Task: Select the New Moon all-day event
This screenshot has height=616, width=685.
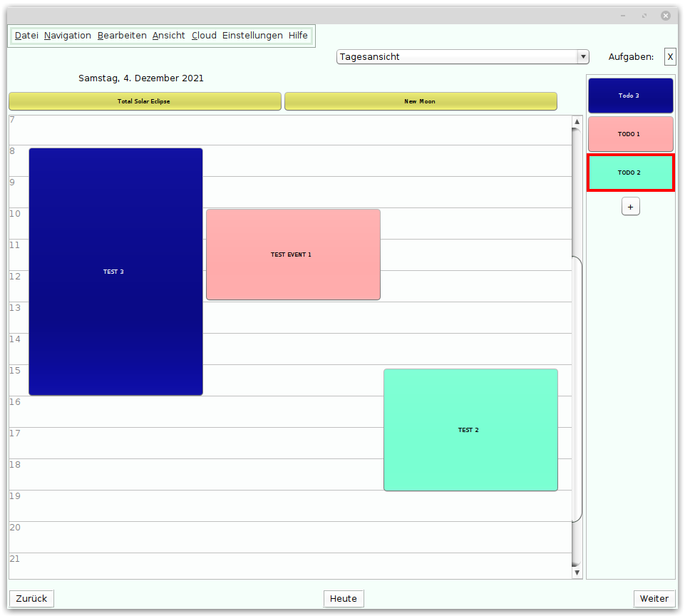Action: coord(421,101)
